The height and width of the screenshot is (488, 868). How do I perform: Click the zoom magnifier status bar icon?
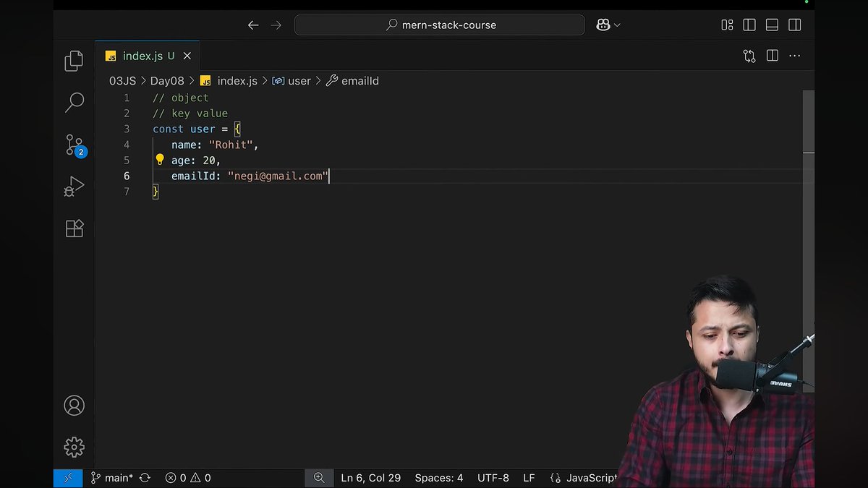318,478
